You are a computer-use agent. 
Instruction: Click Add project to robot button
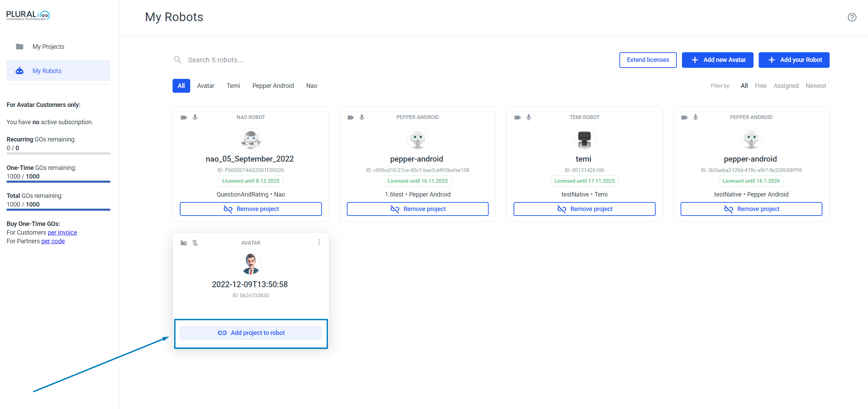pos(251,333)
